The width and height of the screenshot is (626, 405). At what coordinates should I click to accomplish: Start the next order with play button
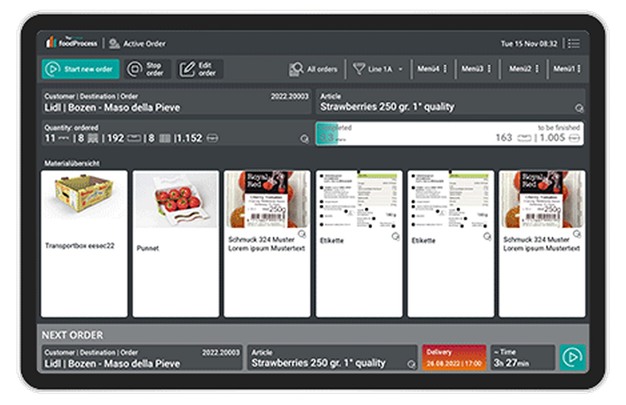tap(571, 357)
